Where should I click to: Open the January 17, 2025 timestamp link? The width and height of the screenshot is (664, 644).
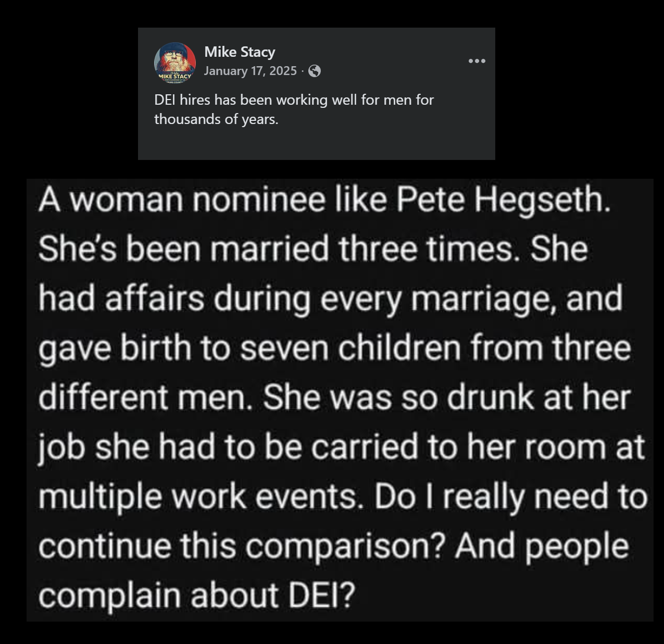click(250, 71)
